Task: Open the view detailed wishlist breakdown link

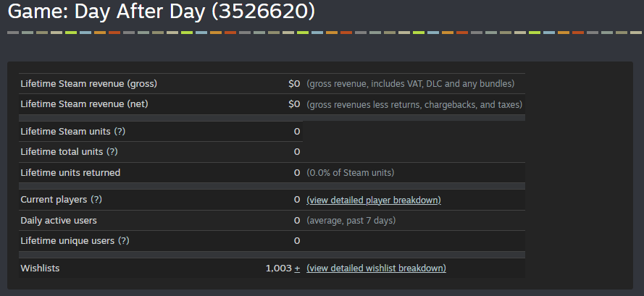Action: pyautogui.click(x=376, y=268)
